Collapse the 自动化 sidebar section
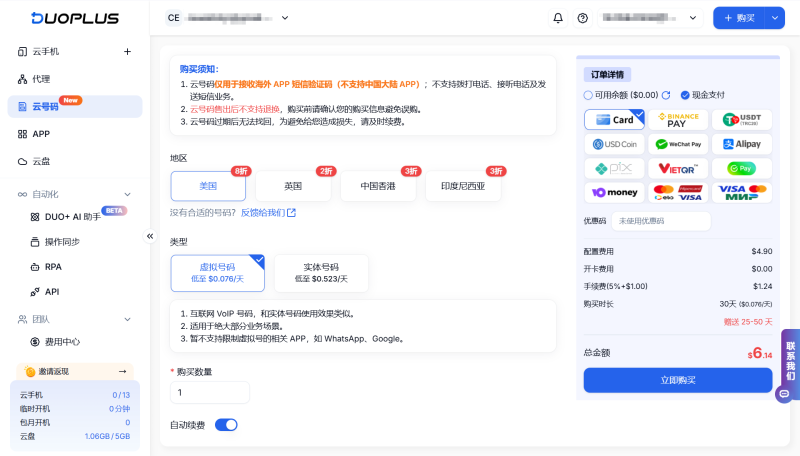 tap(127, 194)
